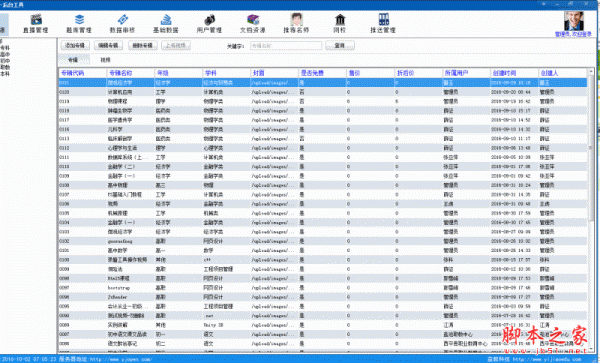Select the 计算机应用 album row
This screenshot has width=600, height=363.
point(323,92)
